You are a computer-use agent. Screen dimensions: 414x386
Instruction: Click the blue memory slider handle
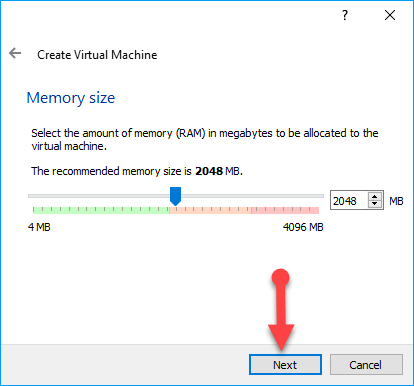(175, 196)
